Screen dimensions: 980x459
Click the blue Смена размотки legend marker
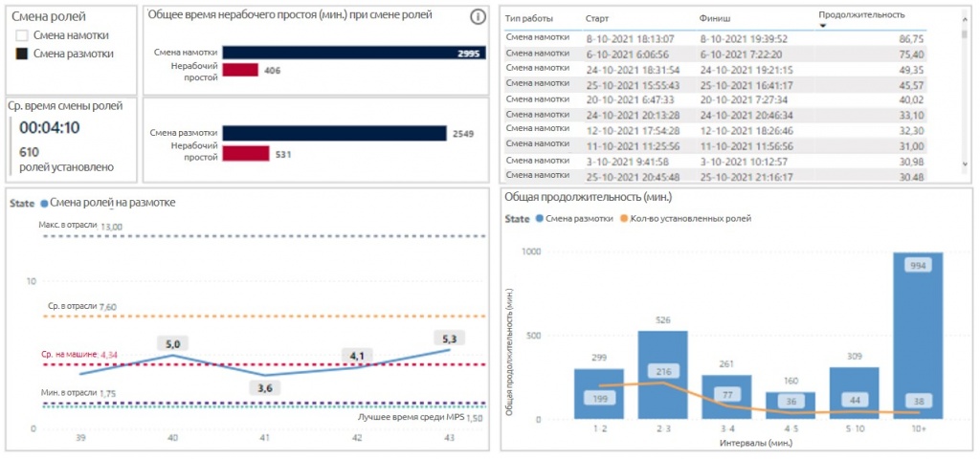[539, 219]
